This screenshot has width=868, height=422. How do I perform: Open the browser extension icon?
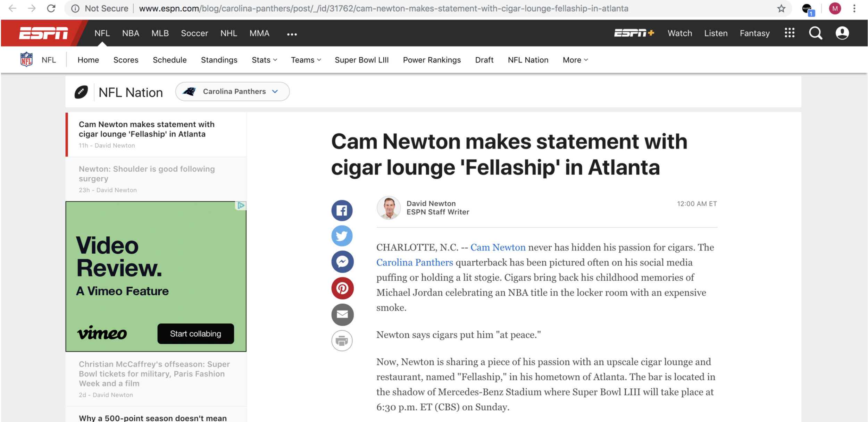(808, 9)
